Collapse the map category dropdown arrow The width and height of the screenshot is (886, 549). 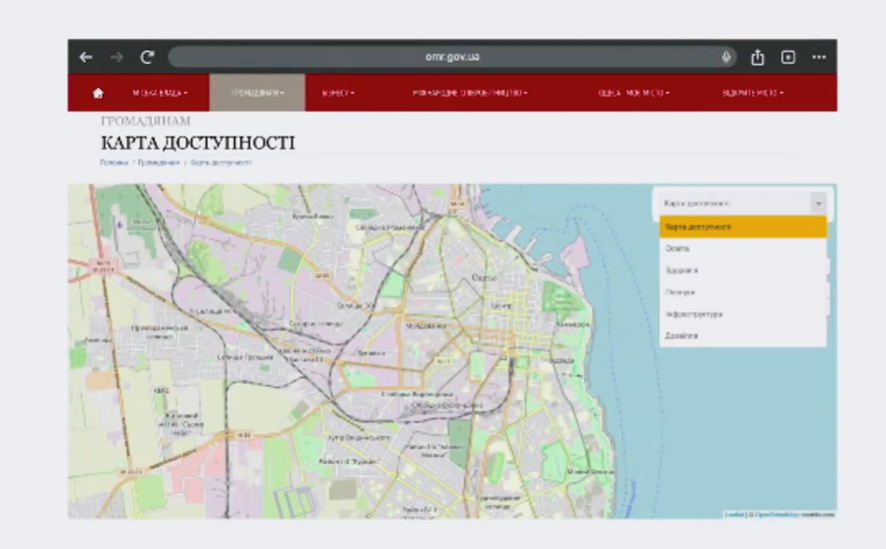click(818, 203)
